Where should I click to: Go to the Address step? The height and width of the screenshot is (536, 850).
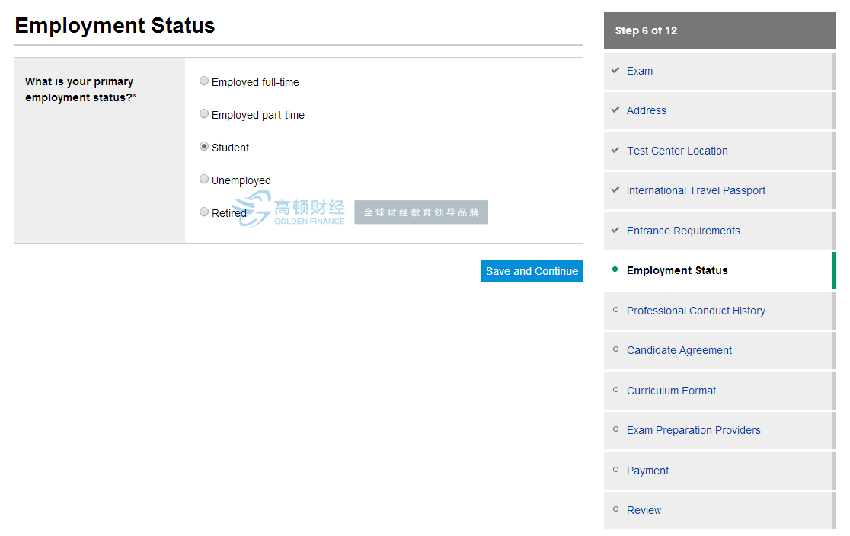646,111
